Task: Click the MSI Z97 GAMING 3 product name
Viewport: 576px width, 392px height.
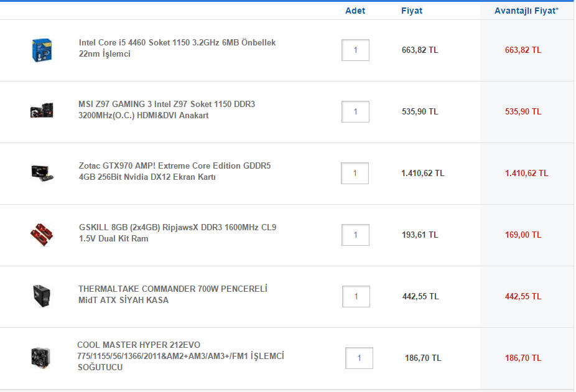Action: tap(167, 110)
